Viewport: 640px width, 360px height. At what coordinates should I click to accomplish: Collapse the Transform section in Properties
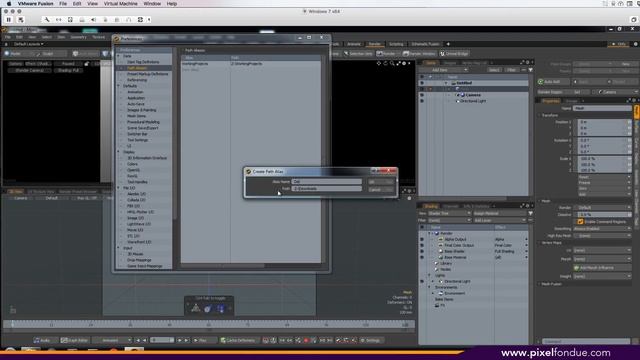click(x=539, y=116)
